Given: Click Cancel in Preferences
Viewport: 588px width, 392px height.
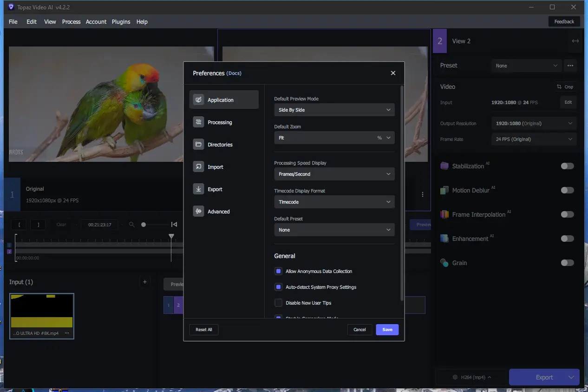Looking at the screenshot, I should point(359,329).
